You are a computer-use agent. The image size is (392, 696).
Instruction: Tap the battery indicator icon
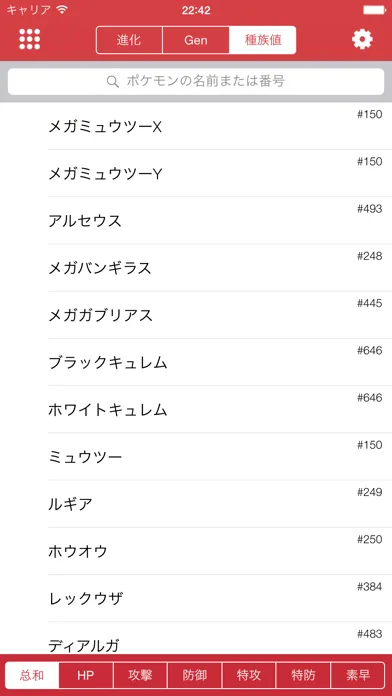pyautogui.click(x=374, y=10)
